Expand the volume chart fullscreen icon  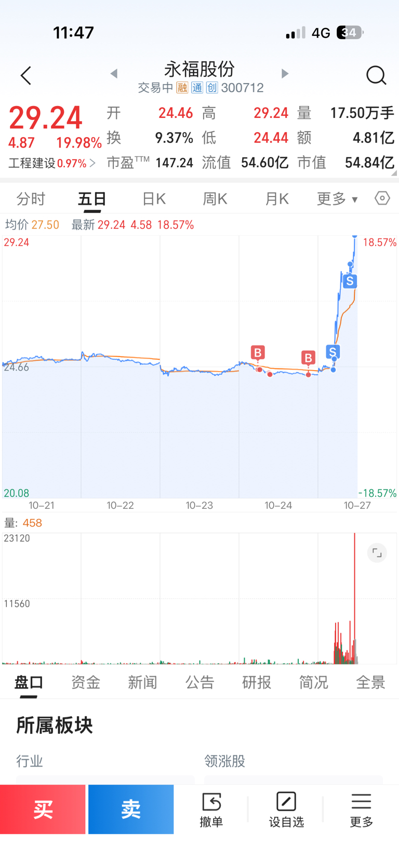point(377,553)
